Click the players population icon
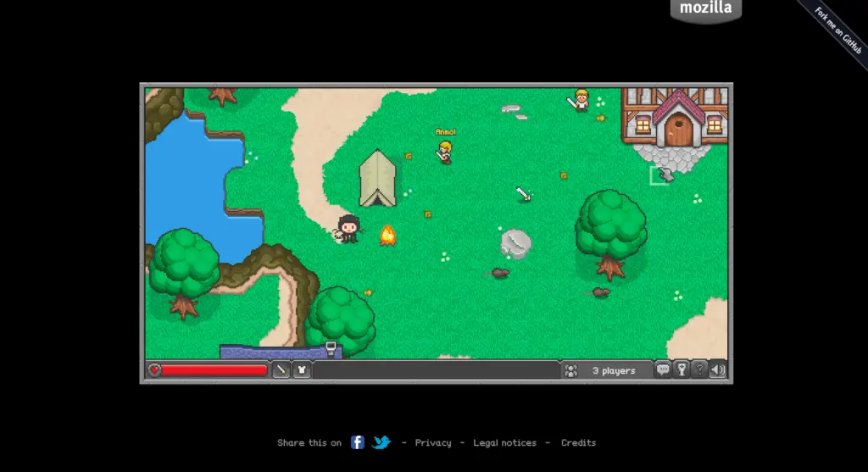 571,370
